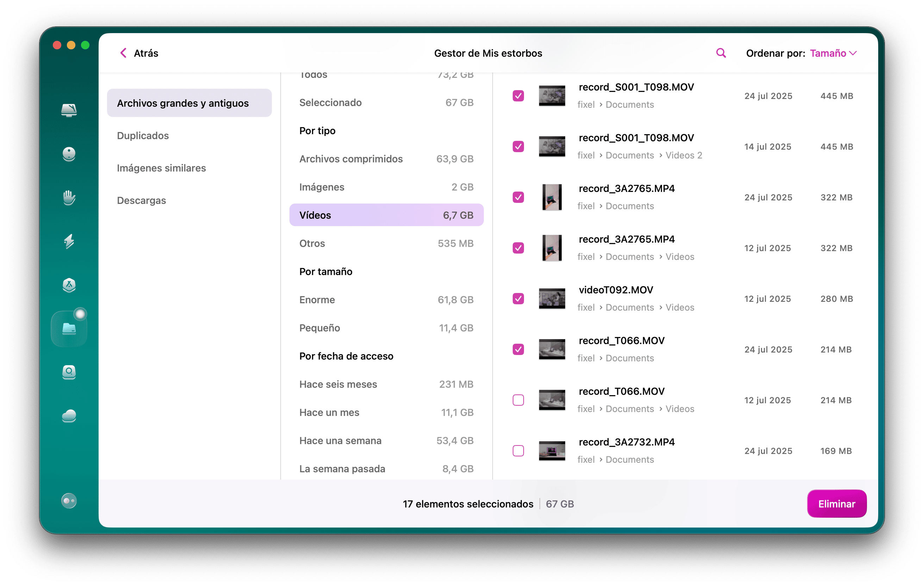Expand the Documents breadcrumb under videoT092.MOV
This screenshot has height=586, width=924.
click(x=630, y=307)
